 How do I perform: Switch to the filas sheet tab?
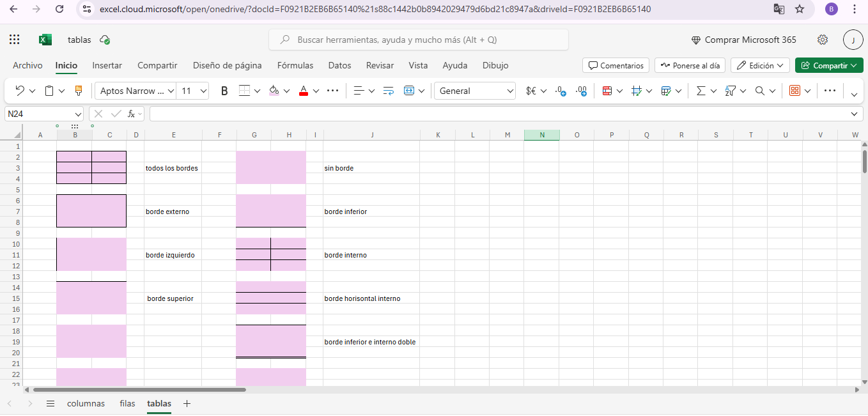tap(127, 403)
